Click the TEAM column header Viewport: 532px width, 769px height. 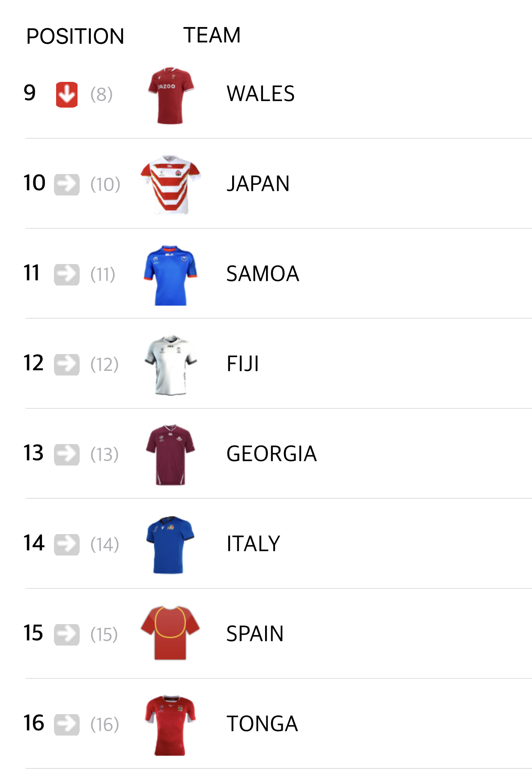212,35
